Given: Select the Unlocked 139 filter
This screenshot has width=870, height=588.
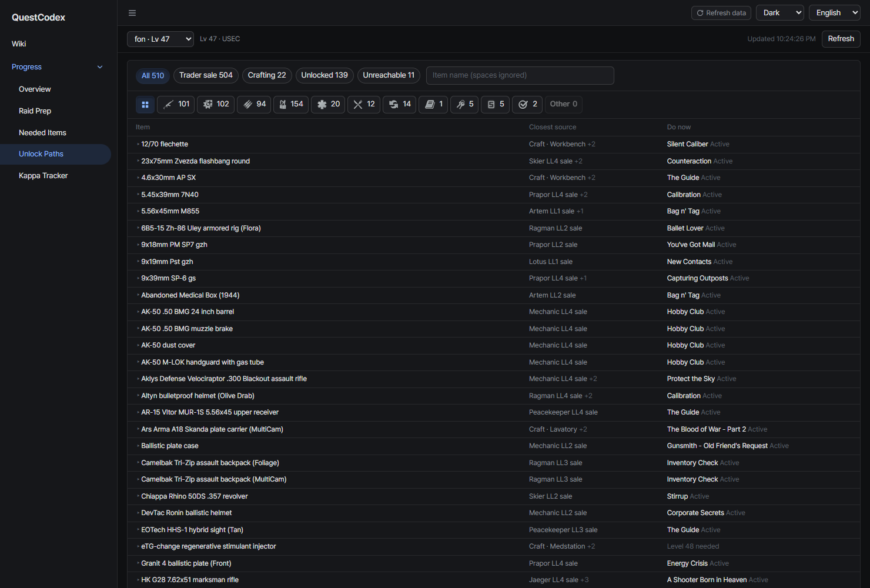Looking at the screenshot, I should pos(324,75).
